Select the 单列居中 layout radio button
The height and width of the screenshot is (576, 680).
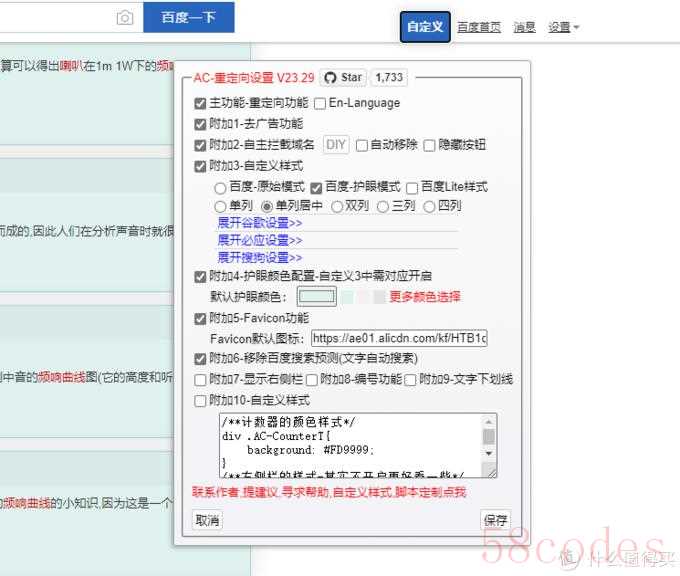267,206
